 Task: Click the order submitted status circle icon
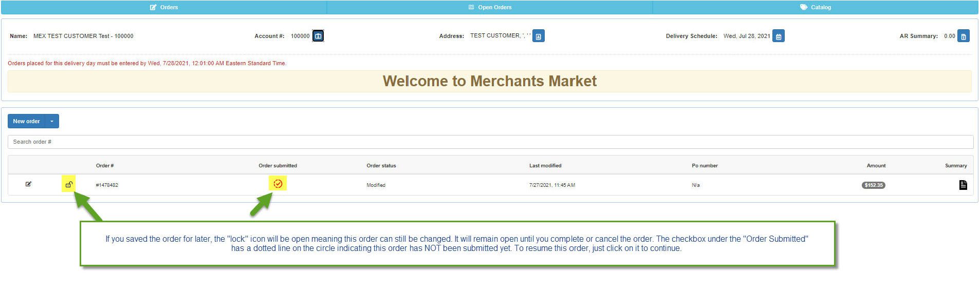278,184
